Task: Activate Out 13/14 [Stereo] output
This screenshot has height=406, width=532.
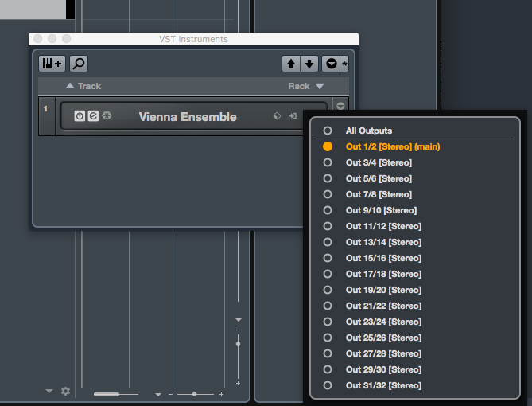Action: [415, 242]
